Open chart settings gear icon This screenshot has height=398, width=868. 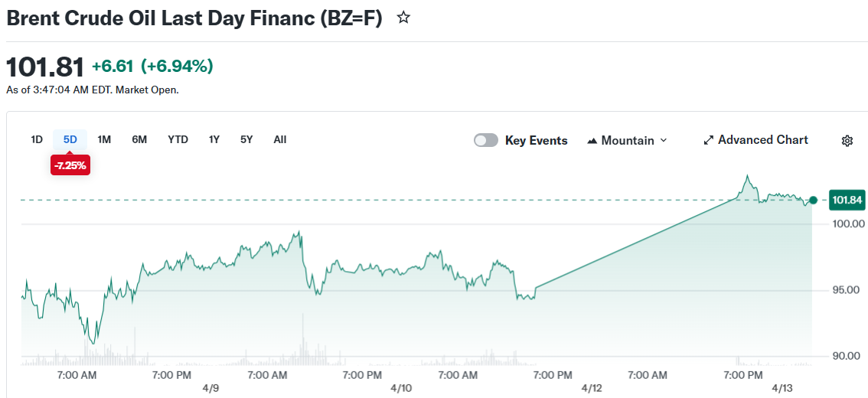click(847, 141)
